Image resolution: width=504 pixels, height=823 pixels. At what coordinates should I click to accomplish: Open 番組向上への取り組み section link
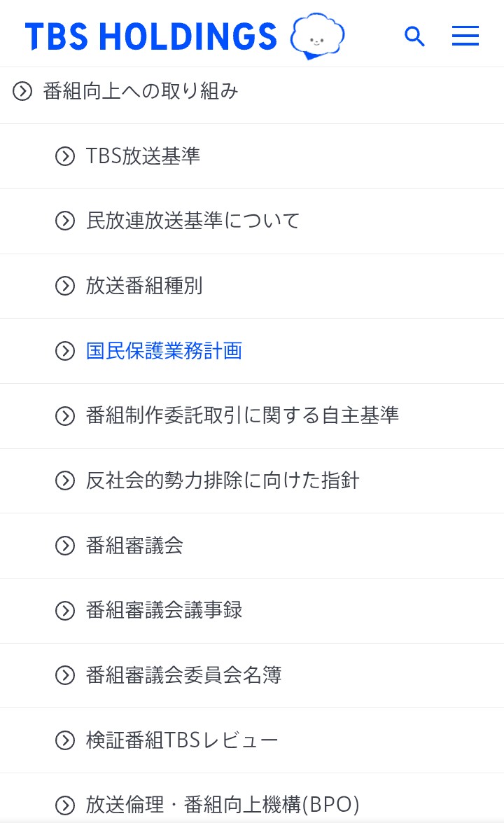point(141,91)
